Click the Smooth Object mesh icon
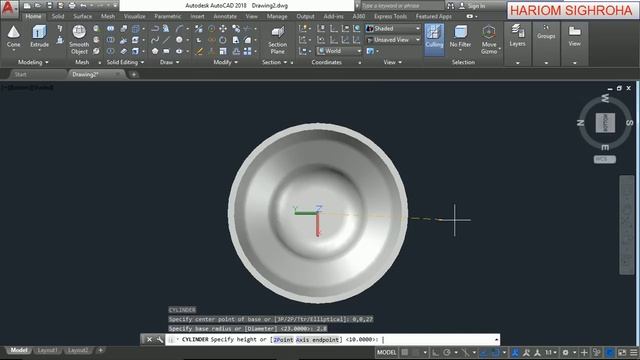640x360 pixels. point(79,32)
